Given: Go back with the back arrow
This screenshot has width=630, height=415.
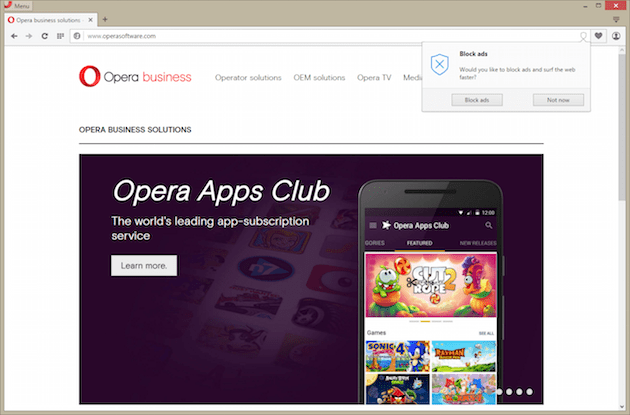Looking at the screenshot, I should 14,36.
